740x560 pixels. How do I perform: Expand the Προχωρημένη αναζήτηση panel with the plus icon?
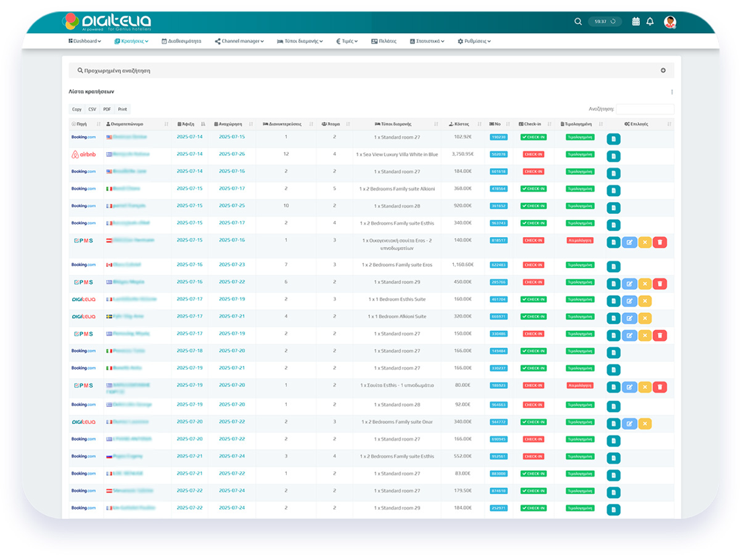point(663,71)
